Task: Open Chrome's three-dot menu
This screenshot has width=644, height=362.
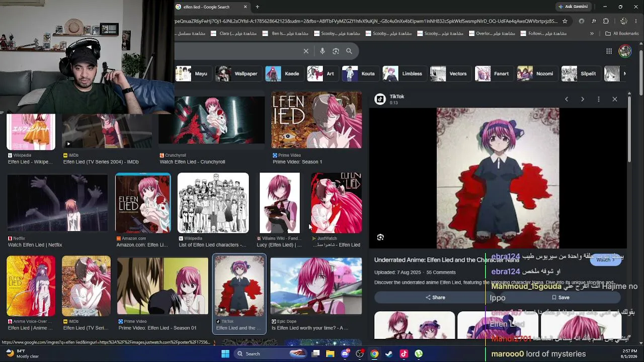Action: pyautogui.click(x=636, y=21)
